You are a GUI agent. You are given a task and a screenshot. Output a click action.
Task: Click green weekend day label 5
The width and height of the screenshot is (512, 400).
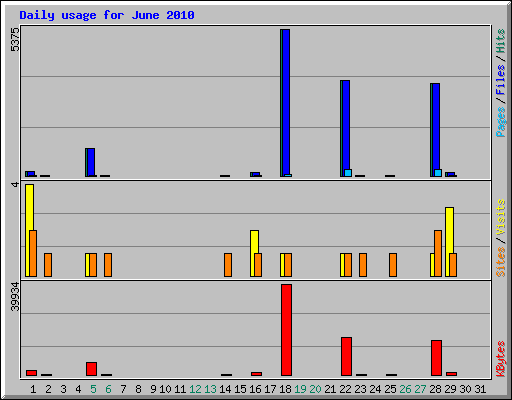(93, 389)
